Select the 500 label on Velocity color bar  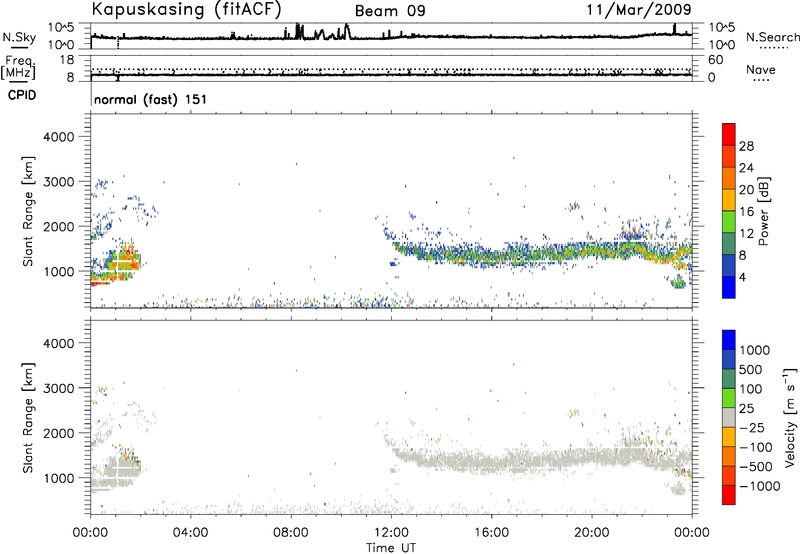click(751, 370)
